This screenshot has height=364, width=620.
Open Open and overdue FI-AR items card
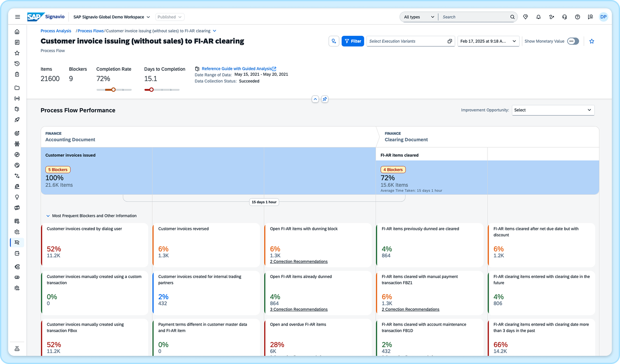coord(318,338)
